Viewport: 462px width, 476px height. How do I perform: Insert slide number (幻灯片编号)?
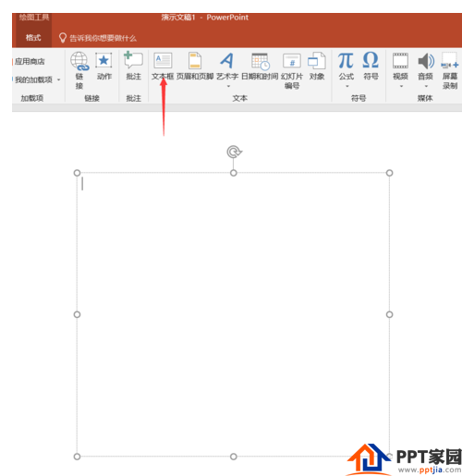291,61
